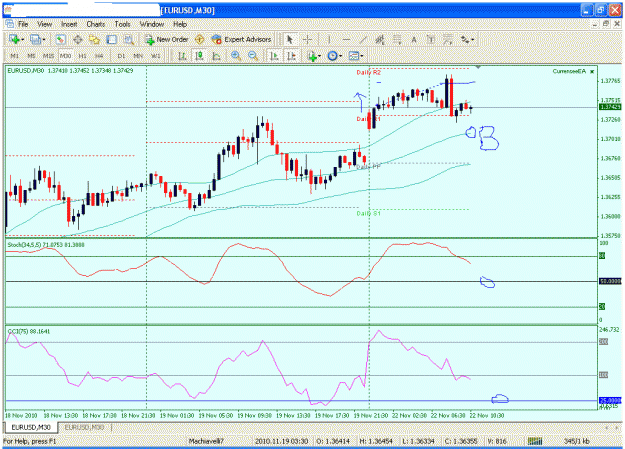
Task: Open the chart Templates icon
Action: coord(354,56)
